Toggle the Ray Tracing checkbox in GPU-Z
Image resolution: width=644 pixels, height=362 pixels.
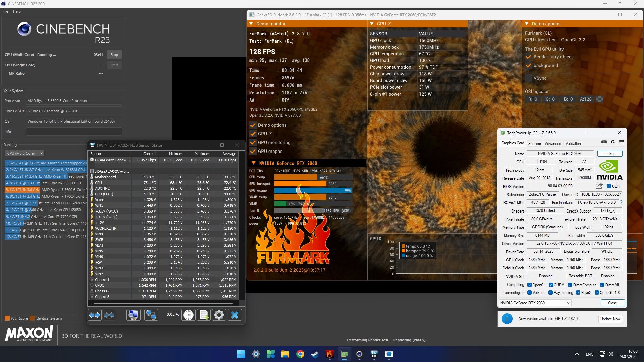(x=550, y=293)
